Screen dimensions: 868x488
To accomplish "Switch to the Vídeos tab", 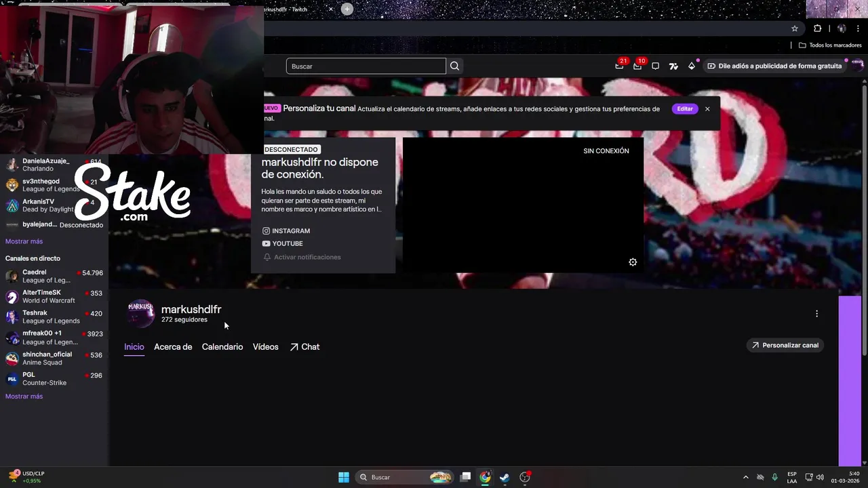I will pyautogui.click(x=266, y=347).
